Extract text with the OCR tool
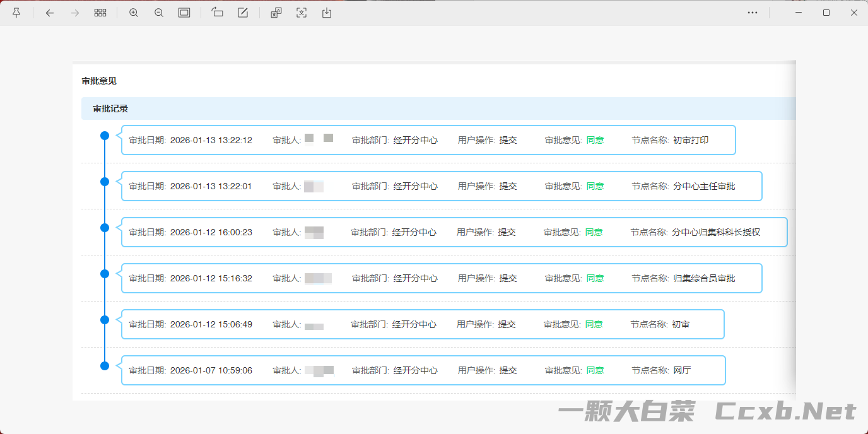Viewport: 868px width, 434px height. tap(301, 12)
